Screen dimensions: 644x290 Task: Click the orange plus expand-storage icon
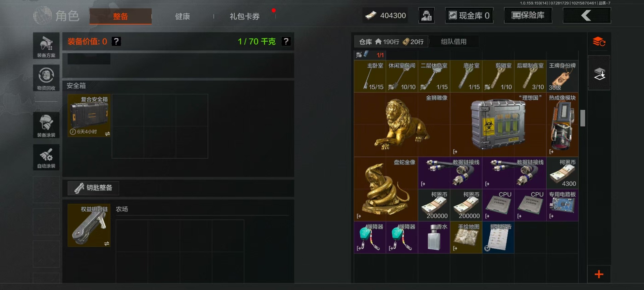599,274
